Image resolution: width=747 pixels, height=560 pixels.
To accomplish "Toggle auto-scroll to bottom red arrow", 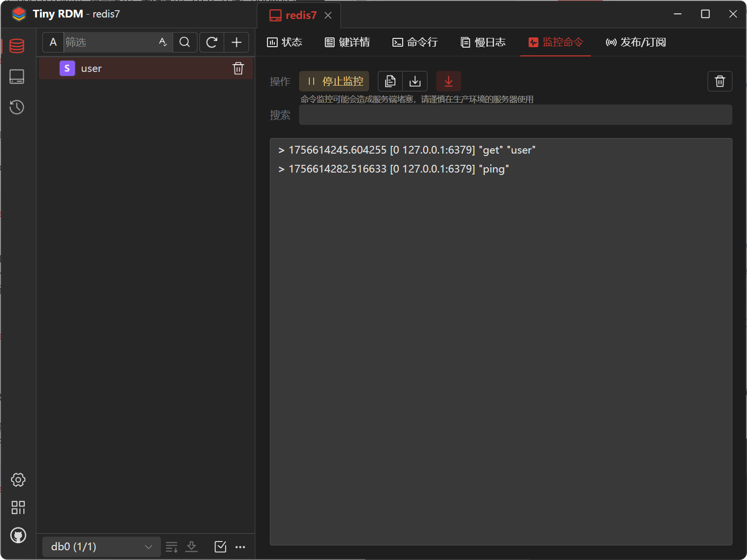I will [x=448, y=81].
